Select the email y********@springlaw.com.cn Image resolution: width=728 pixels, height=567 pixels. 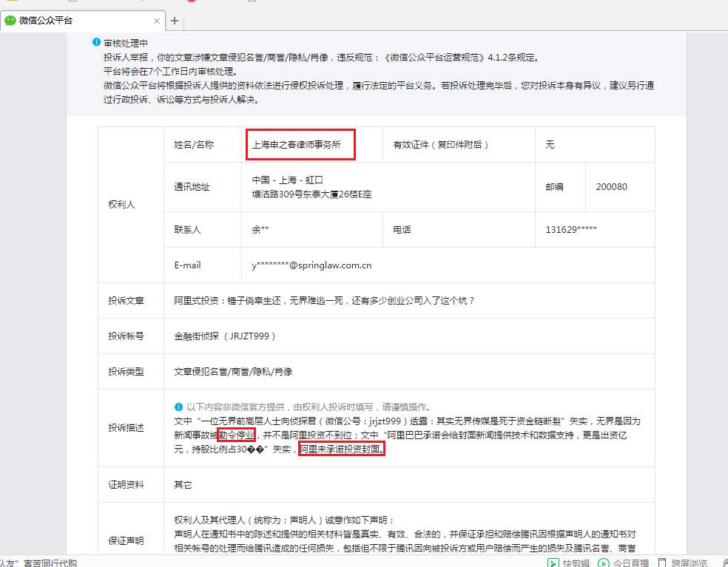tap(311, 265)
